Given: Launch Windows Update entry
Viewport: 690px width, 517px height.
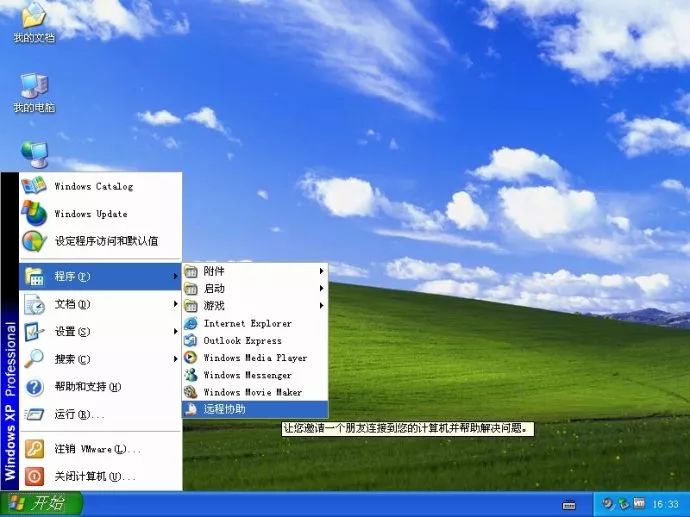Looking at the screenshot, I should 101,213.
